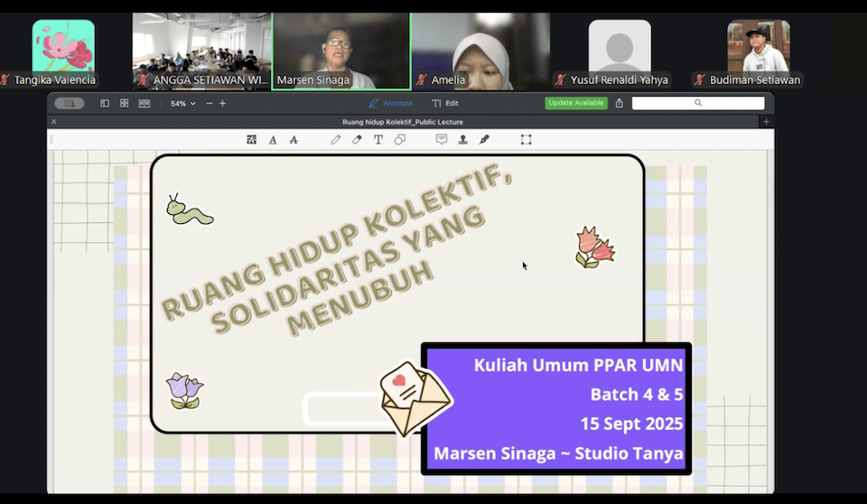
Task: Add a comment note
Action: pyautogui.click(x=442, y=140)
